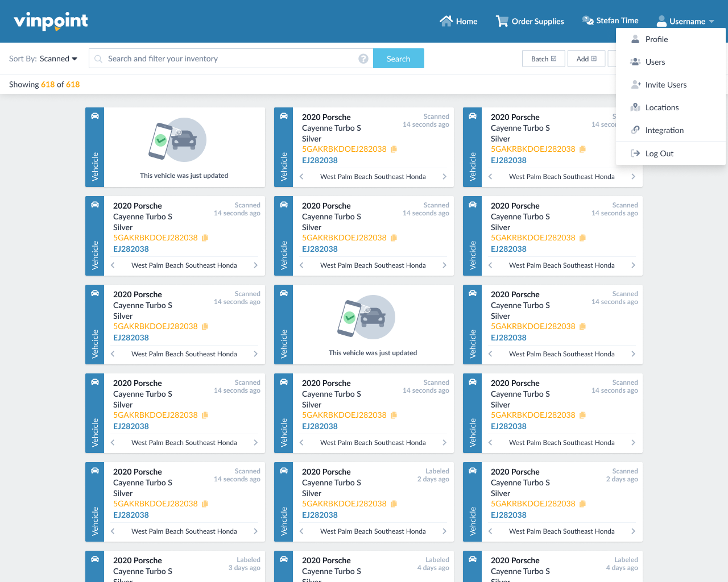Next location arrow on Scanned 2 days ago card

[x=633, y=531]
